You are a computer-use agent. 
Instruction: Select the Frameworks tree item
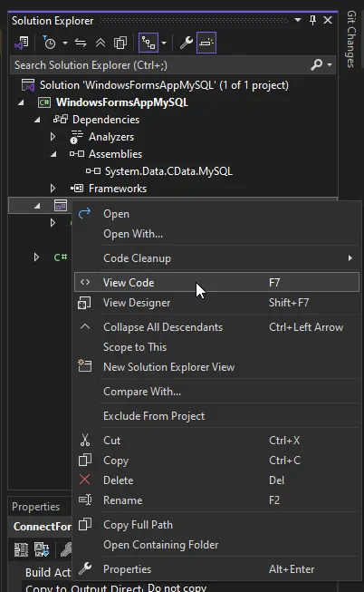point(118,189)
